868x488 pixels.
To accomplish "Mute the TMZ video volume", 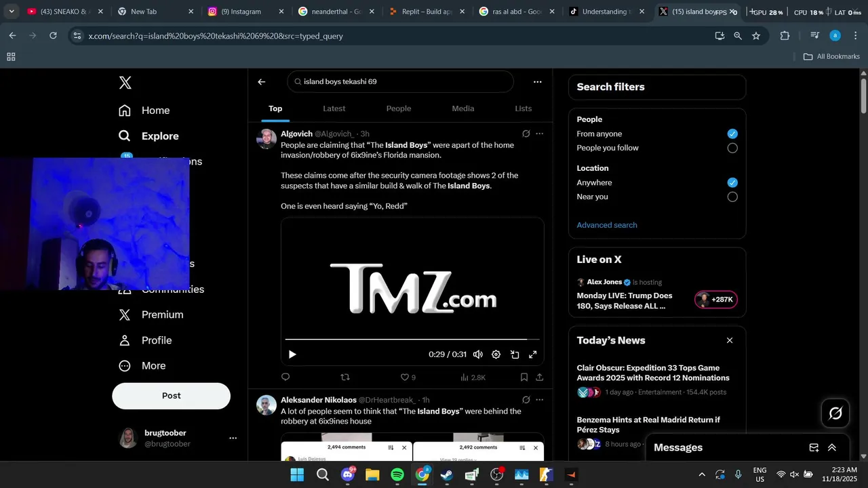I will point(478,354).
